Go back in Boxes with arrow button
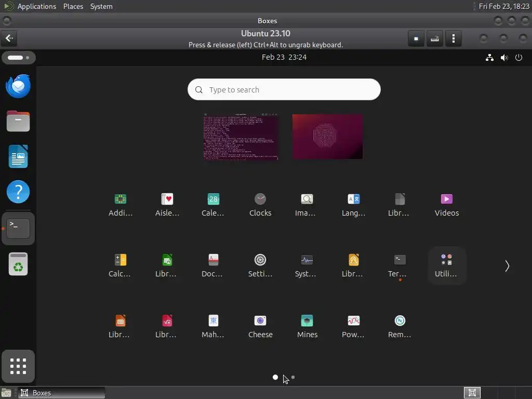 click(x=9, y=38)
